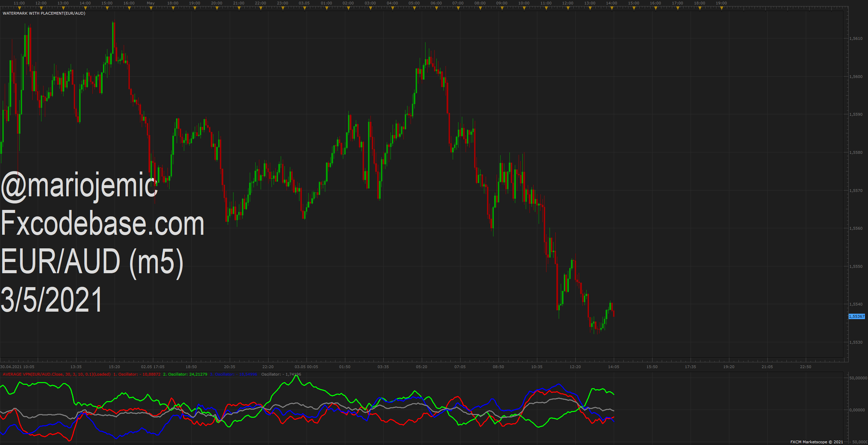Click the current price tag 1,55367
This screenshot has width=868, height=445.
[856, 316]
